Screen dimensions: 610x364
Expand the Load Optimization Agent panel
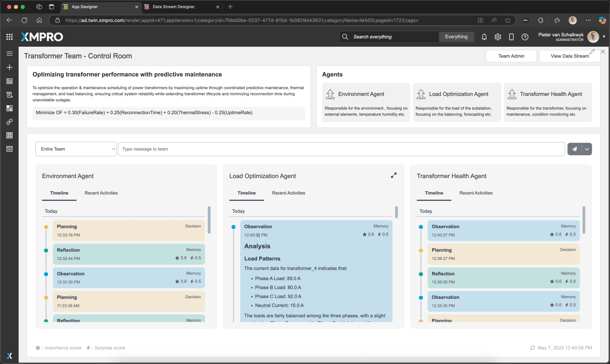(394, 175)
